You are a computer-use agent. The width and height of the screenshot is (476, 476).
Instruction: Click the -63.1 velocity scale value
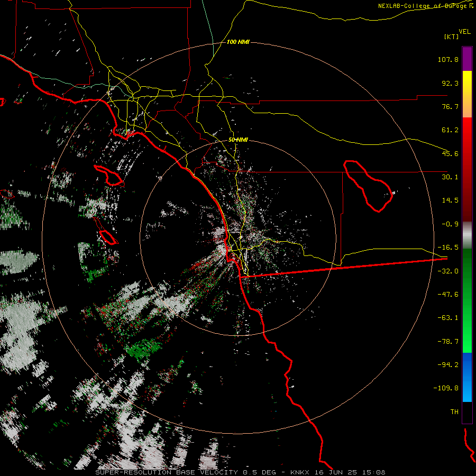[448, 318]
